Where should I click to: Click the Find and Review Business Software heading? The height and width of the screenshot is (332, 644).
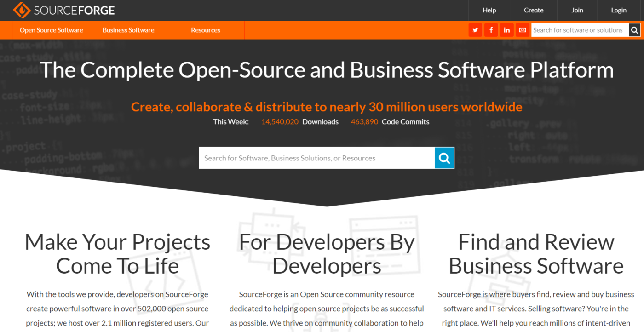pyautogui.click(x=536, y=254)
